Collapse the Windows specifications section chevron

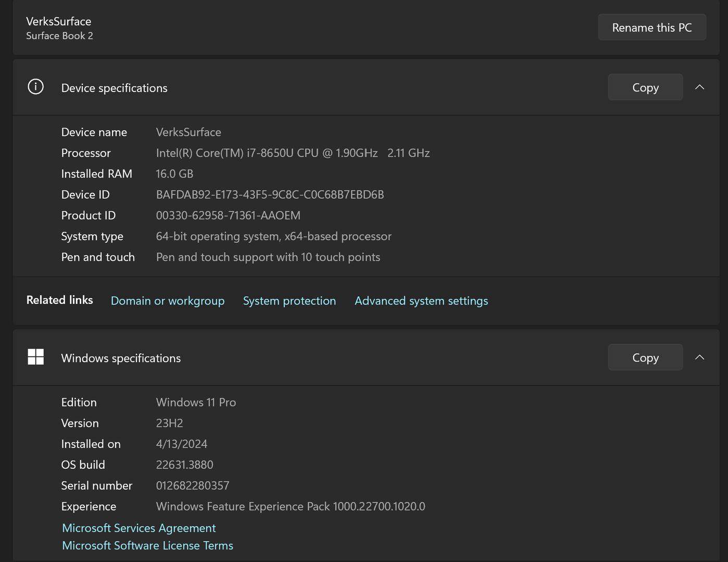pos(699,357)
